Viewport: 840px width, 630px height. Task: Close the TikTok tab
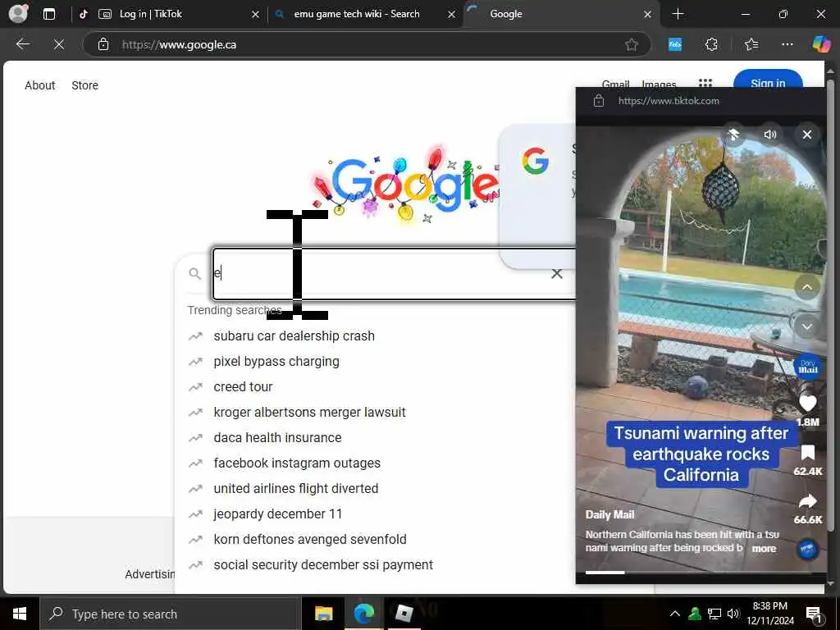(255, 15)
